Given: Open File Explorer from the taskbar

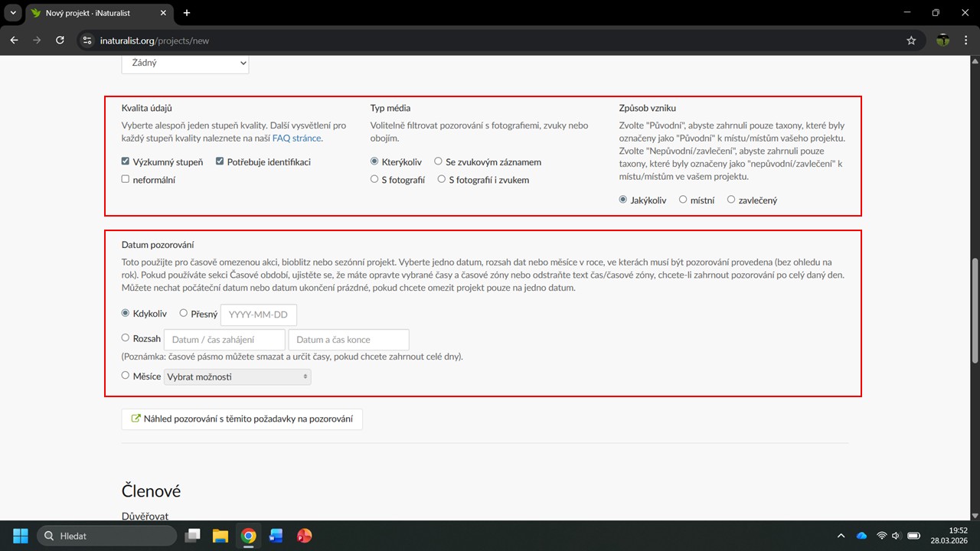Looking at the screenshot, I should (x=220, y=536).
